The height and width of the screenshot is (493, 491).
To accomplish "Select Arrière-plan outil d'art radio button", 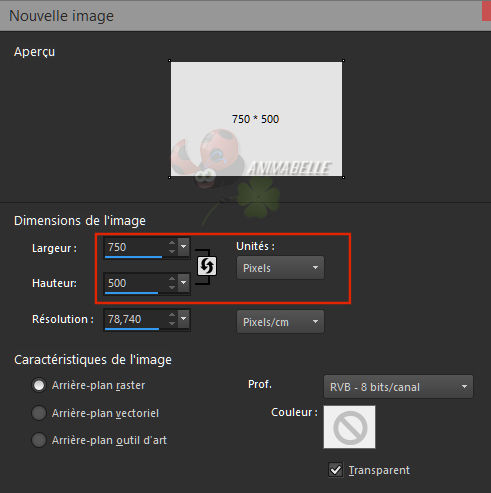I will (39, 440).
